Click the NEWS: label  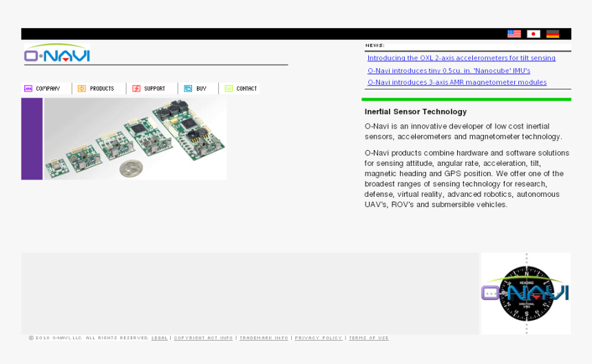pos(375,45)
